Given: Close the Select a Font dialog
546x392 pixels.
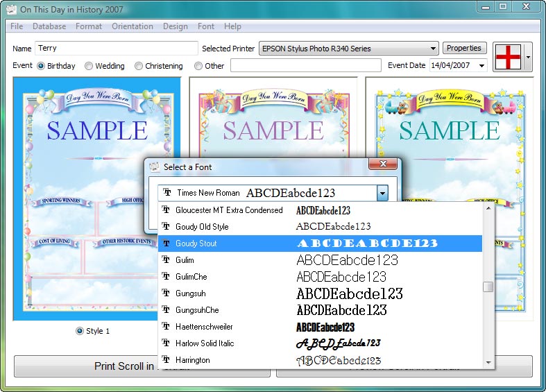Looking at the screenshot, I should 383,164.
